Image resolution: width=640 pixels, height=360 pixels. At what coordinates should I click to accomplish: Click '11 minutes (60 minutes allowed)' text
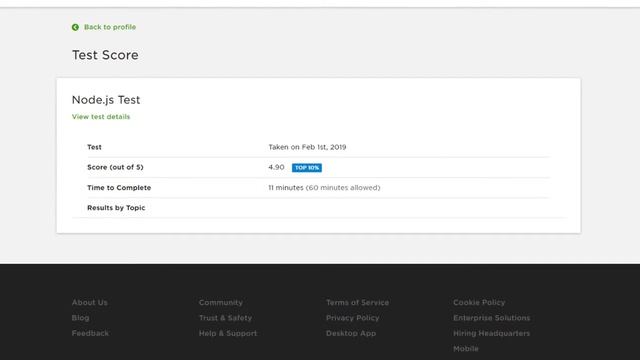pyautogui.click(x=324, y=188)
